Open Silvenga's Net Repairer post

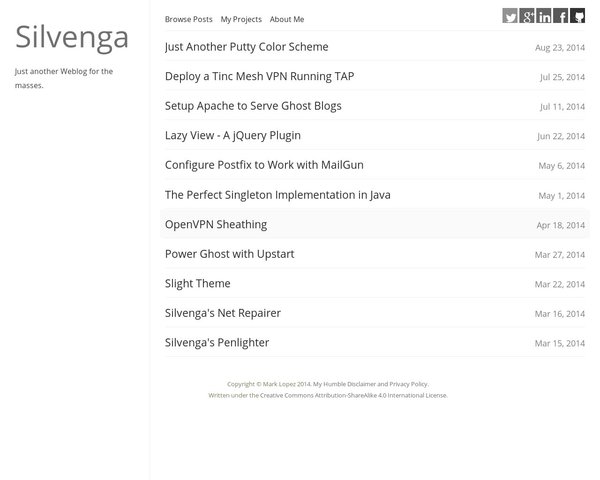tap(222, 313)
